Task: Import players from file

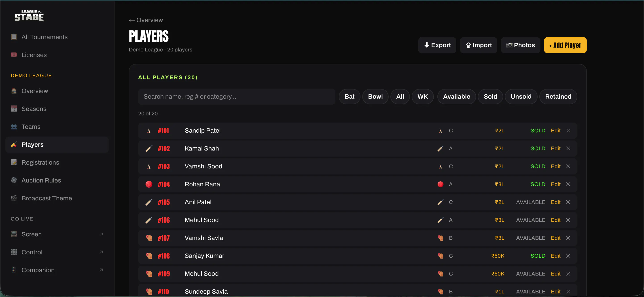Action: [479, 45]
